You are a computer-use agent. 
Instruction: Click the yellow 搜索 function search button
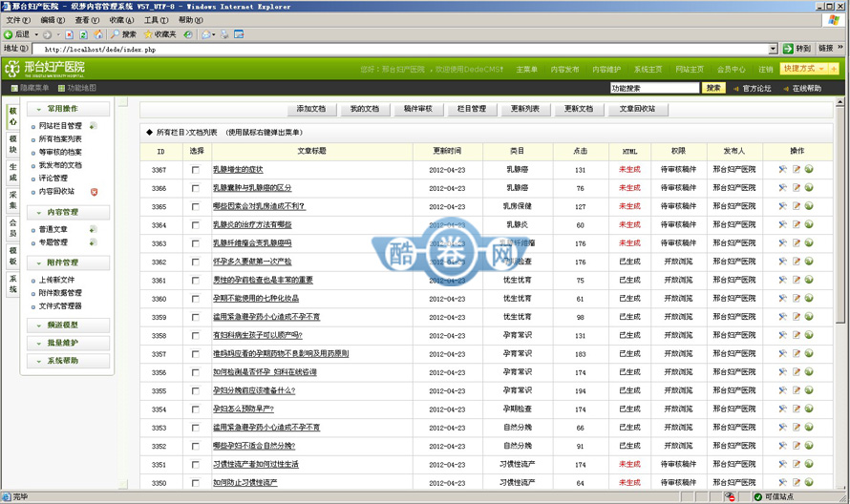tap(713, 88)
